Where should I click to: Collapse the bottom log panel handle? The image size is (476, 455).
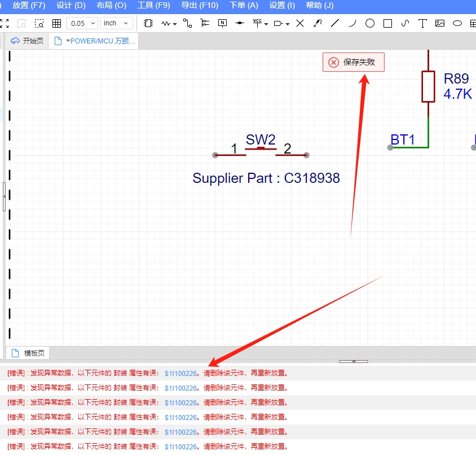coord(354,361)
